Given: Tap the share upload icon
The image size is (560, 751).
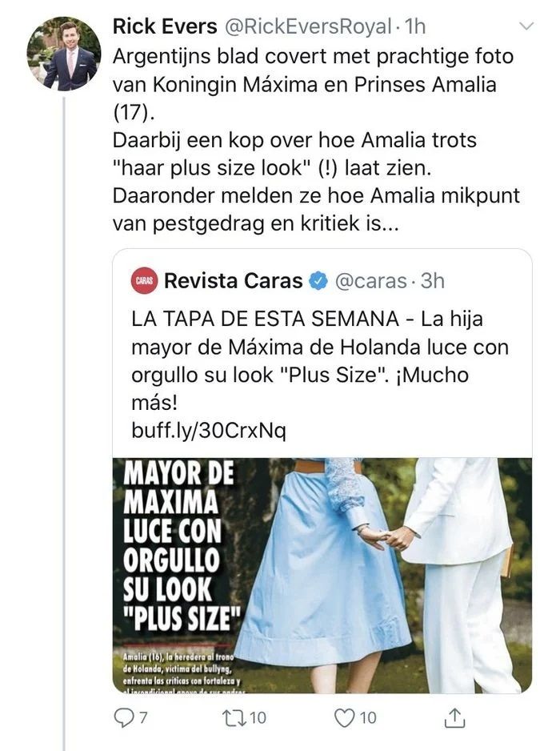Looking at the screenshot, I should click(x=454, y=717).
